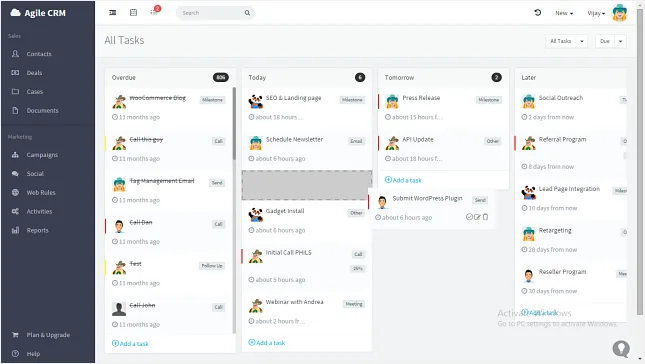This screenshot has height=364, width=645.
Task: Click the Tomorrow count badge
Action: tap(497, 77)
